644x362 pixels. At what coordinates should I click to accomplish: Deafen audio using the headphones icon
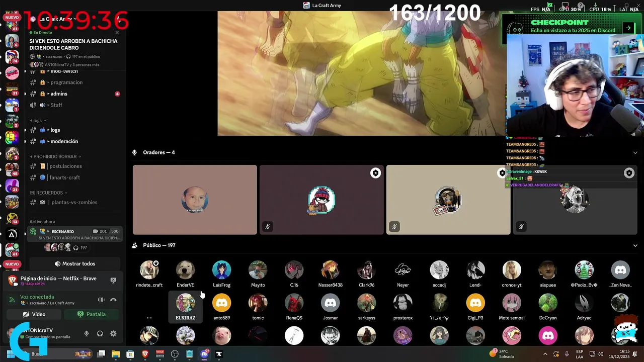pyautogui.click(x=100, y=333)
